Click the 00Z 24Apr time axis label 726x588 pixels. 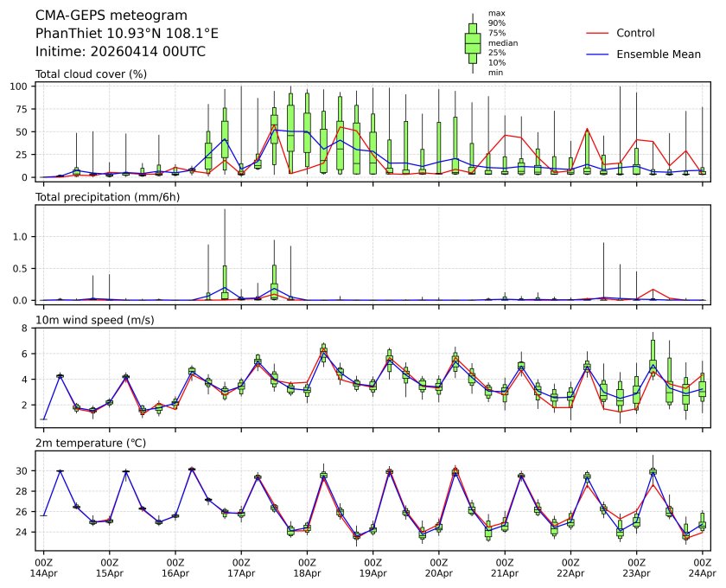point(702,566)
